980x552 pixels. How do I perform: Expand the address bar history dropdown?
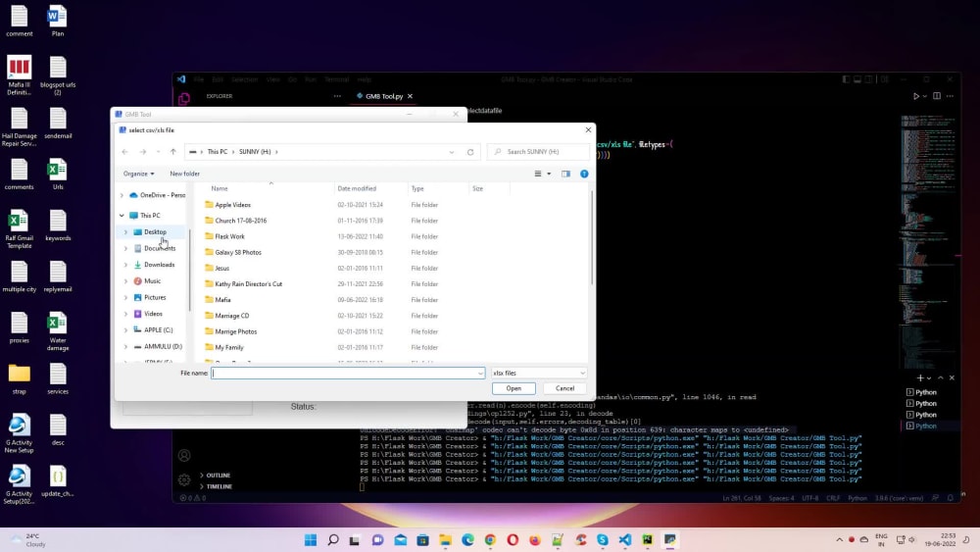[451, 152]
